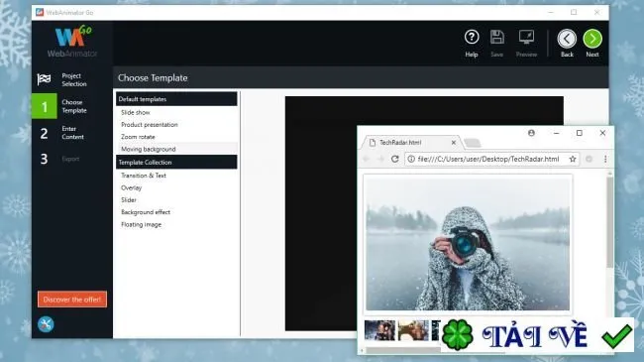The image size is (644, 362).
Task: Click the browser vertical scrollbar
Action: pyautogui.click(x=610, y=222)
